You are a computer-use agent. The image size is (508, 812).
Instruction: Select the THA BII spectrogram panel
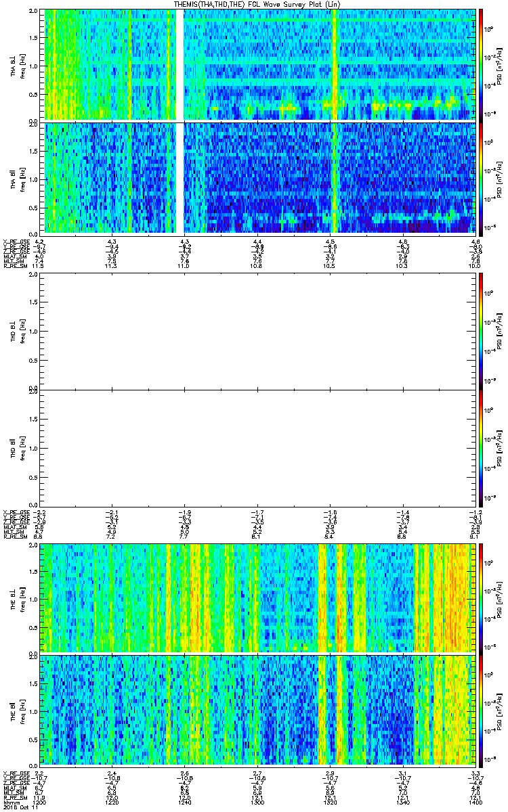[x=257, y=178]
